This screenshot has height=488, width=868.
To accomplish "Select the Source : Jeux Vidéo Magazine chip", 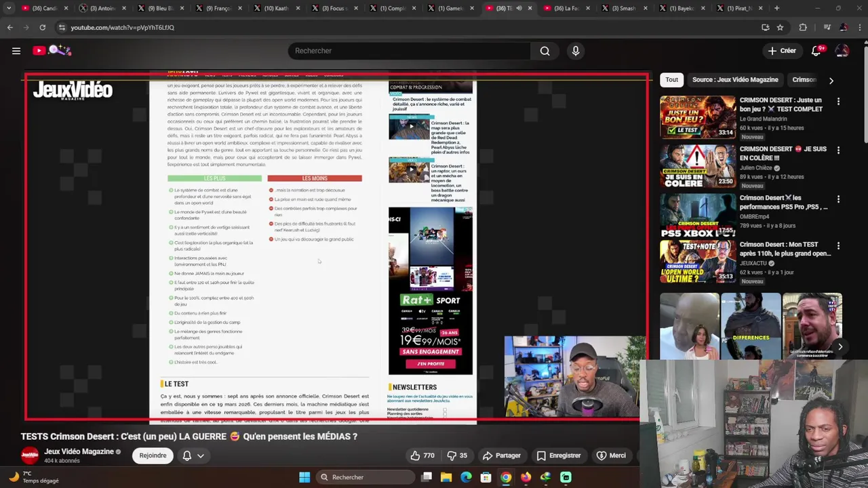I will click(735, 79).
